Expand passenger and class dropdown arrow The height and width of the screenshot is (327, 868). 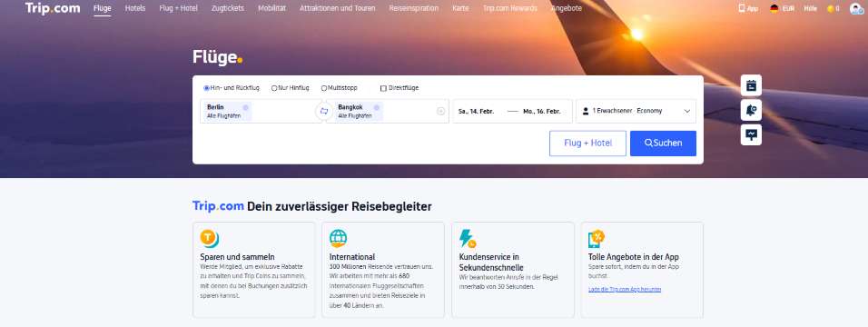(x=687, y=111)
